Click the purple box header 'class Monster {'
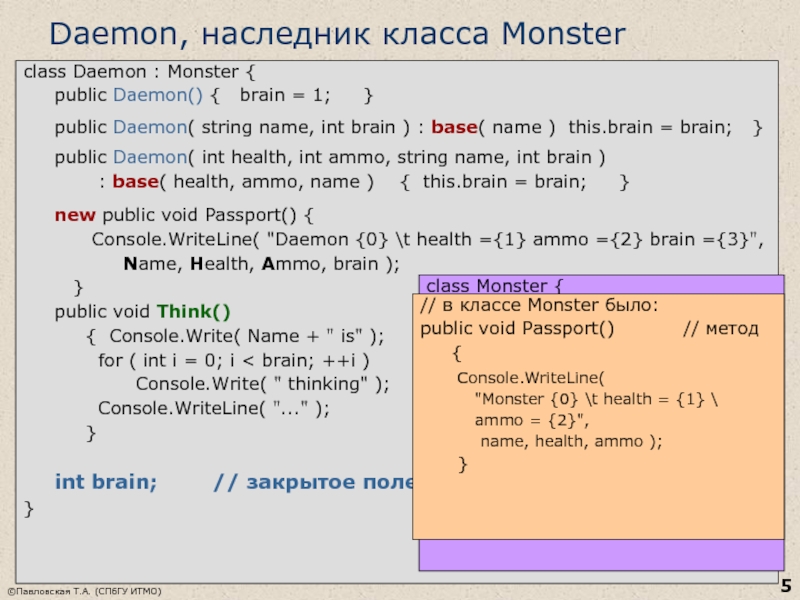The height and width of the screenshot is (600, 800). 494,285
